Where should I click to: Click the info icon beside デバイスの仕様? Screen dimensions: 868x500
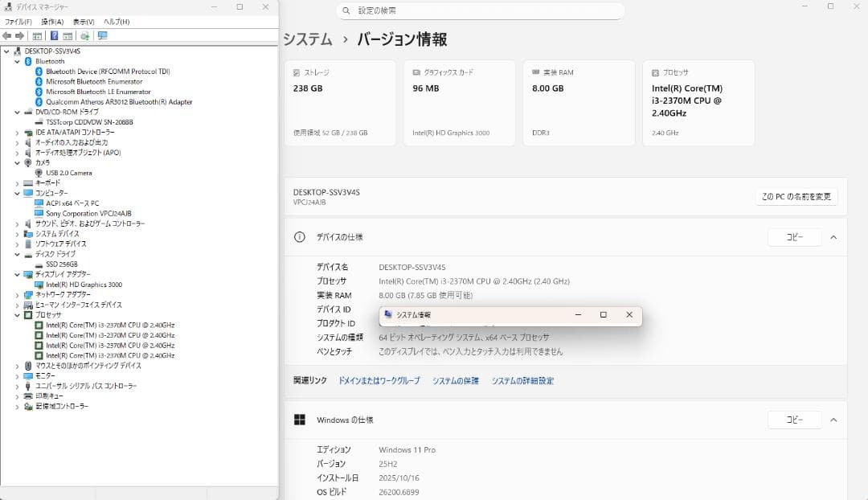pos(300,236)
